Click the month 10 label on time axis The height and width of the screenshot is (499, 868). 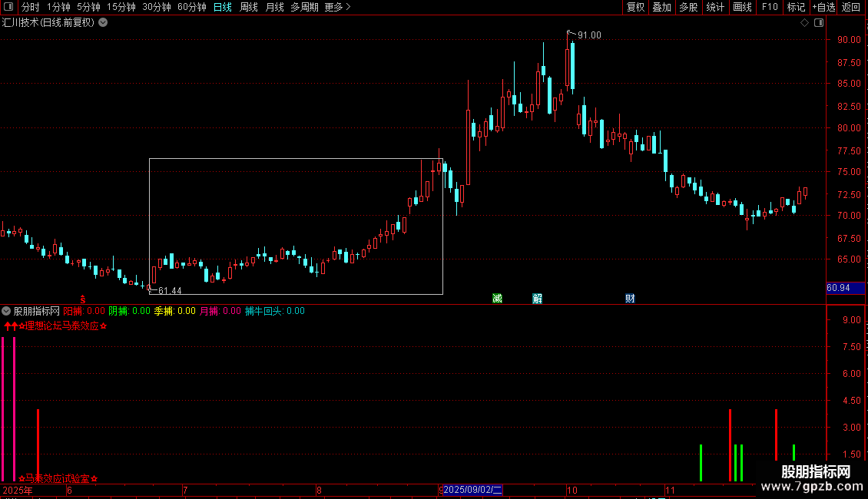[x=571, y=490]
